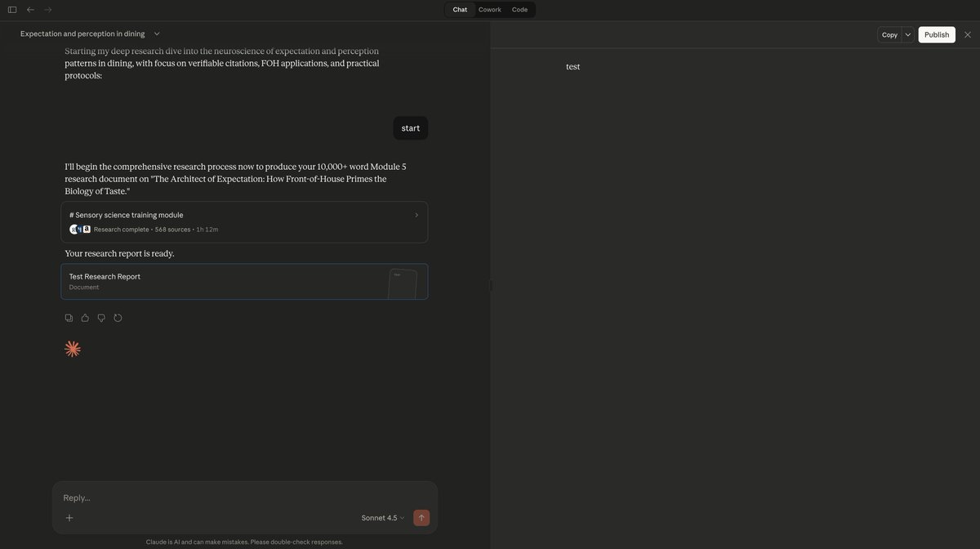Screen dimensions: 980x549
Task: Go back with the left arrow
Action: click(30, 10)
